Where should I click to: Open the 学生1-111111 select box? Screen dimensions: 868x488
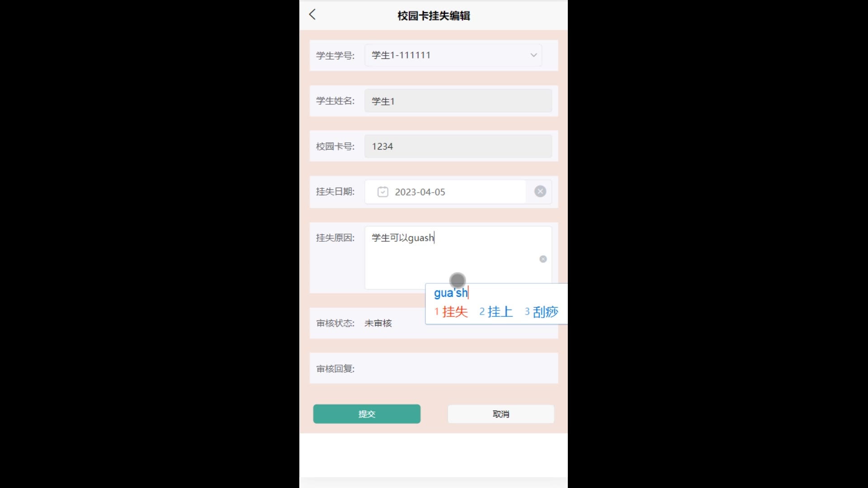453,55
